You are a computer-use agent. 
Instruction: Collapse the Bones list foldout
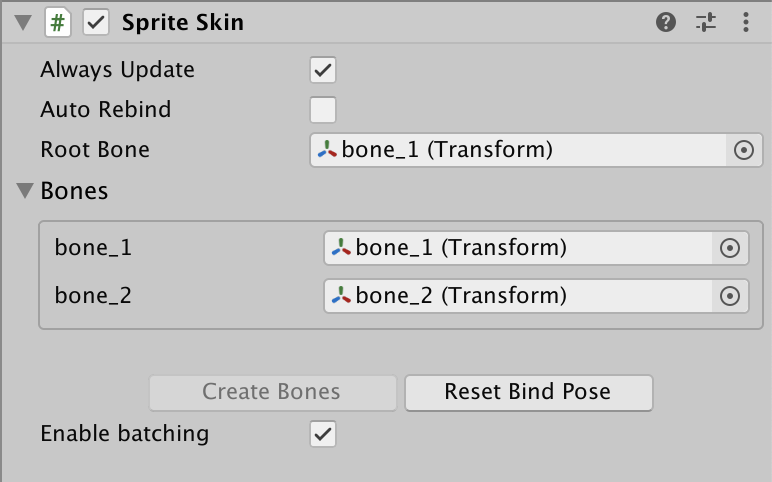26,190
